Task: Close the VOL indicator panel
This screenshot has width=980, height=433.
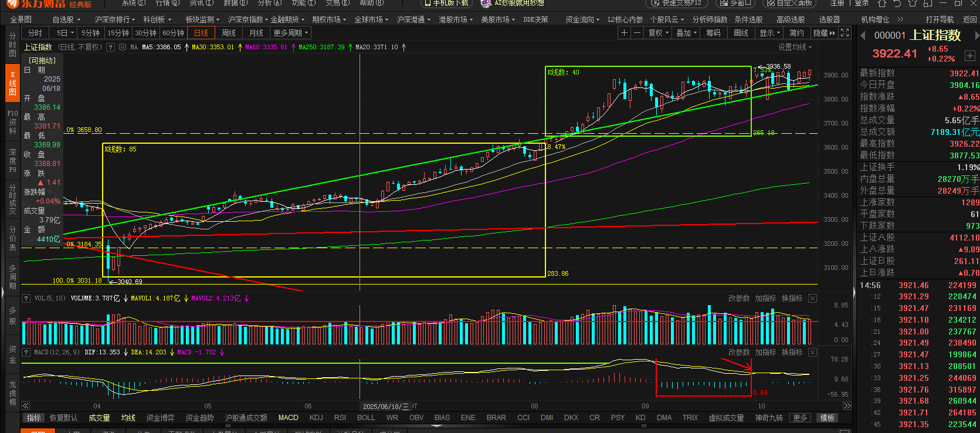Action: (812, 298)
